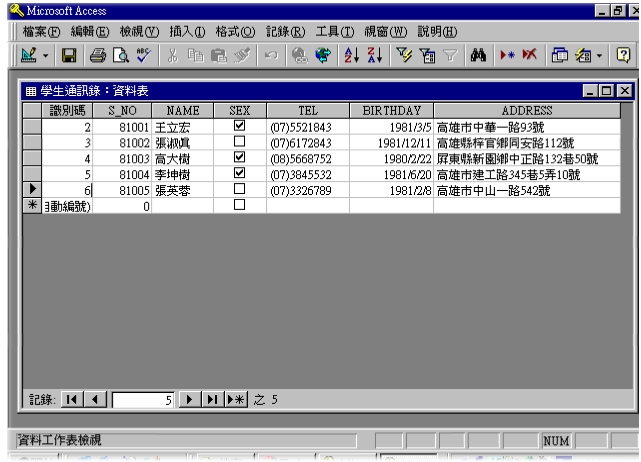Click the Apply Filter funnel icon
Viewport: 641px width, 462px height.
click(x=450, y=55)
